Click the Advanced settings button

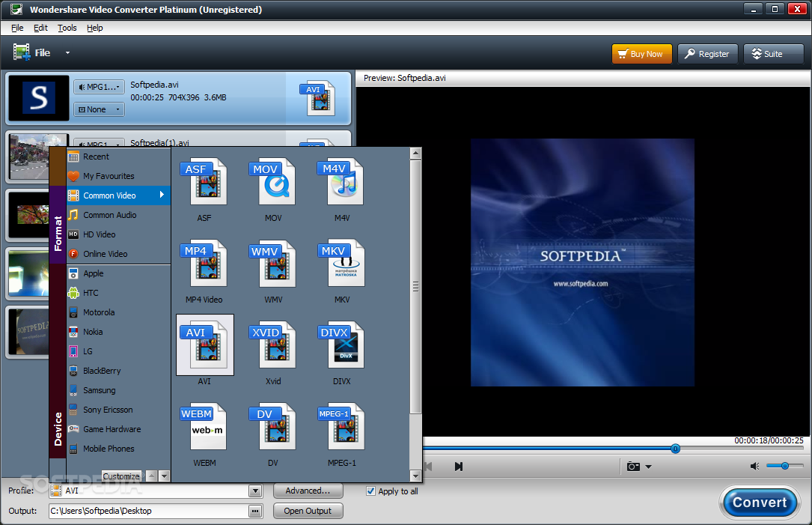(x=308, y=491)
